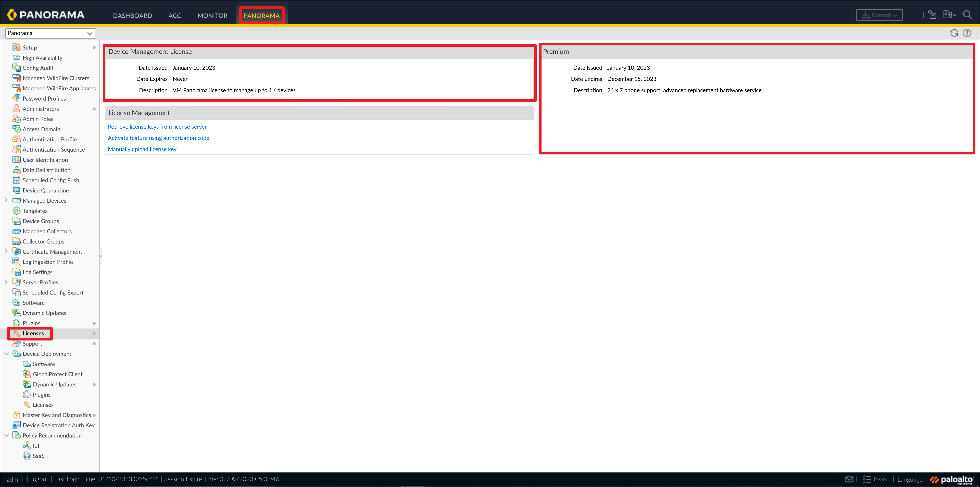The height and width of the screenshot is (487, 980).
Task: Collapse the sidebar panel handle
Action: coord(100,256)
